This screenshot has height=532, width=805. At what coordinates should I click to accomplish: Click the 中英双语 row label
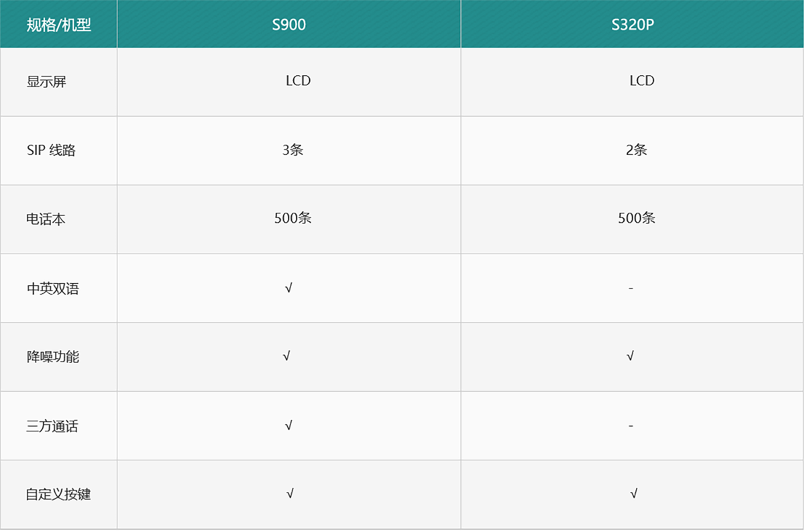click(53, 288)
